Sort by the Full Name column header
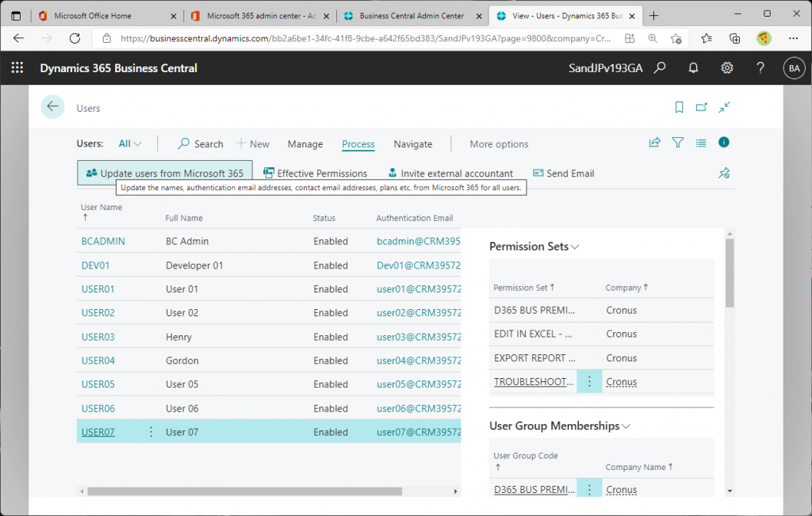 [x=184, y=218]
